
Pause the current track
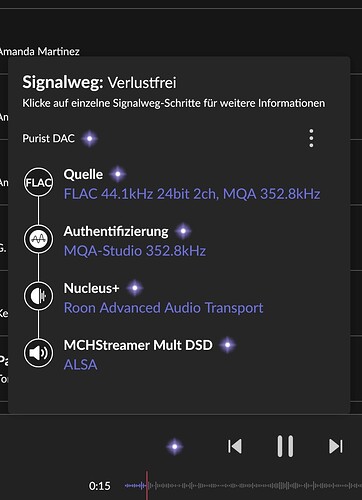(285, 446)
